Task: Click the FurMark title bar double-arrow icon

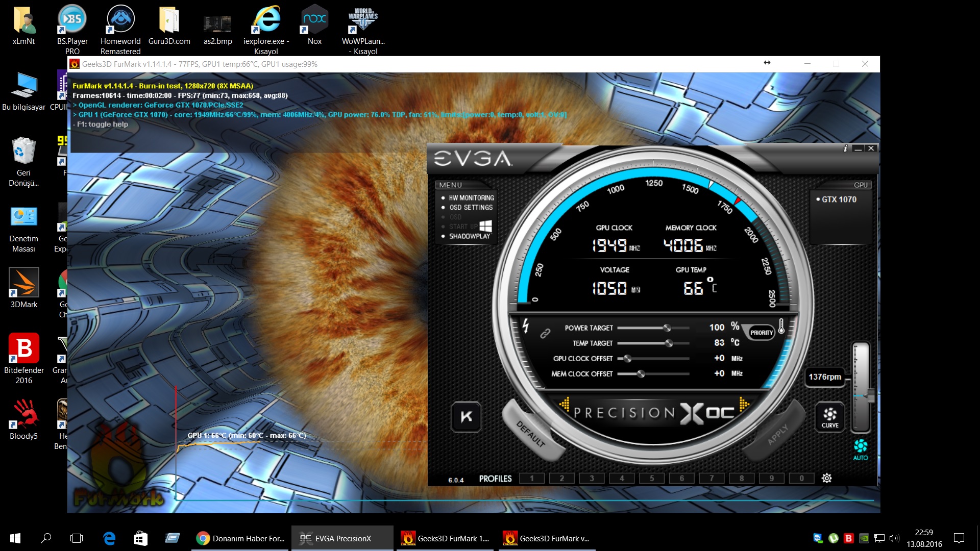Action: (x=767, y=63)
